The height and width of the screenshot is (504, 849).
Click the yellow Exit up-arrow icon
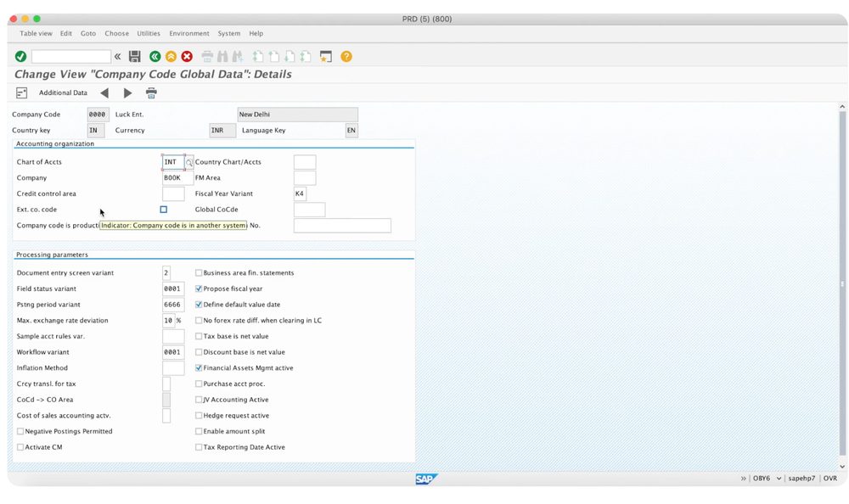click(x=171, y=56)
